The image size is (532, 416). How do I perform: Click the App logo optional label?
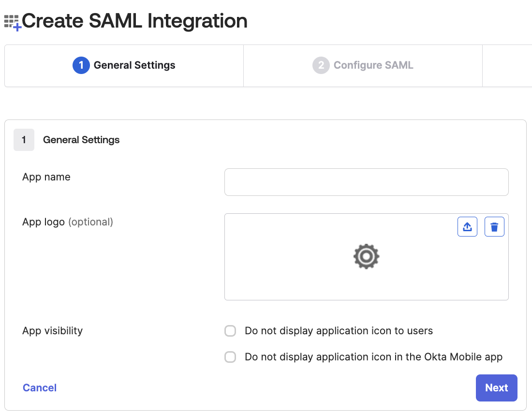tap(67, 222)
